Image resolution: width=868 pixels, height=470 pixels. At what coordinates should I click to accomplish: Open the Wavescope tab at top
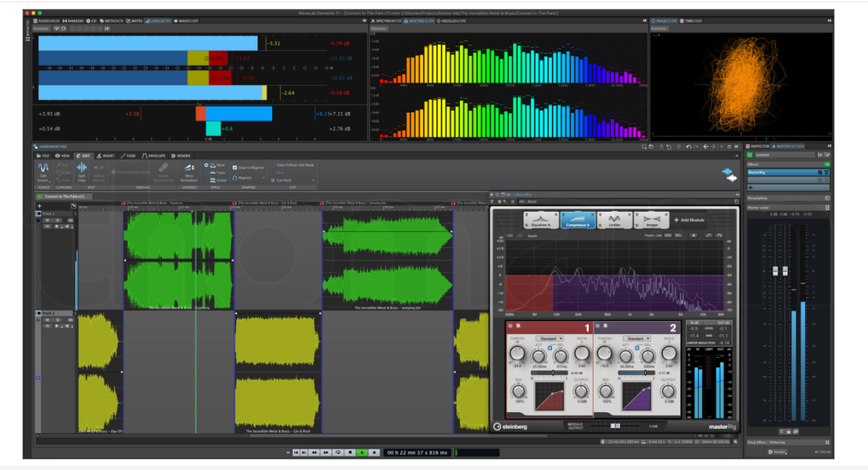coord(187,21)
